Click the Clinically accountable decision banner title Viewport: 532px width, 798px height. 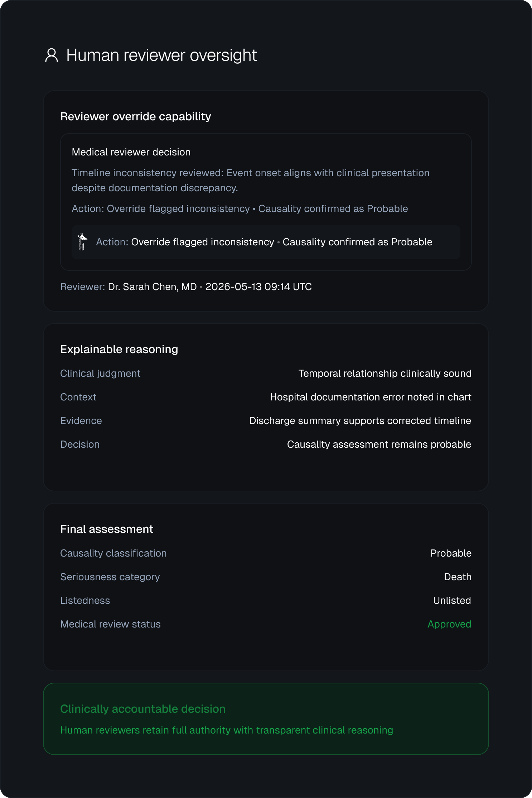pyautogui.click(x=143, y=709)
